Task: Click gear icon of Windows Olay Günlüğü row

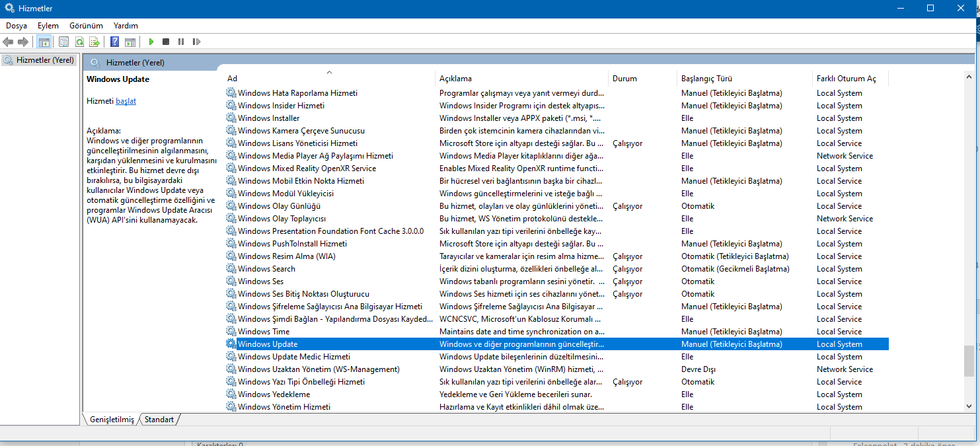Action: tap(231, 206)
